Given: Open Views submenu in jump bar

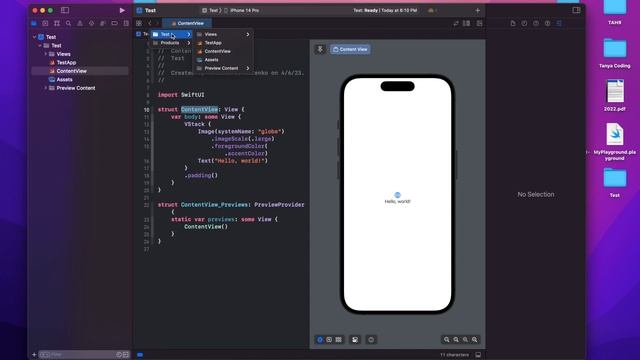Looking at the screenshot, I should [223, 34].
